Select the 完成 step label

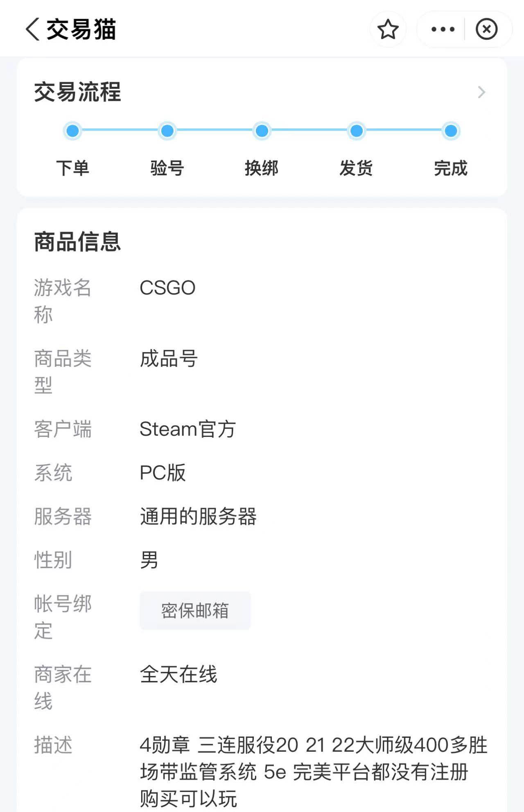click(x=451, y=168)
